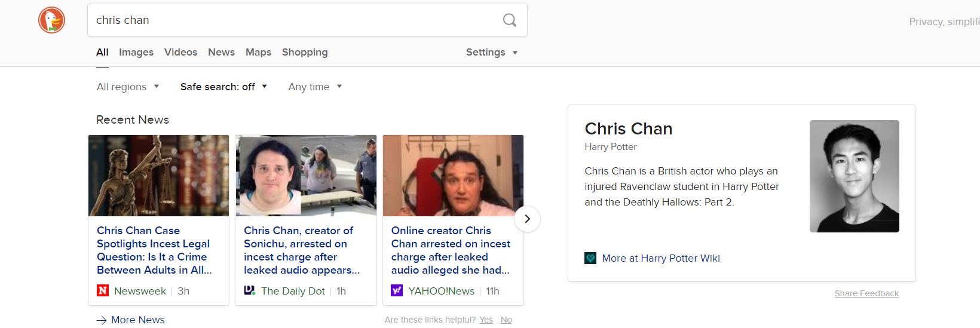Image resolution: width=980 pixels, height=328 pixels.
Task: Click the Chris Chan infobox title
Action: click(x=629, y=128)
